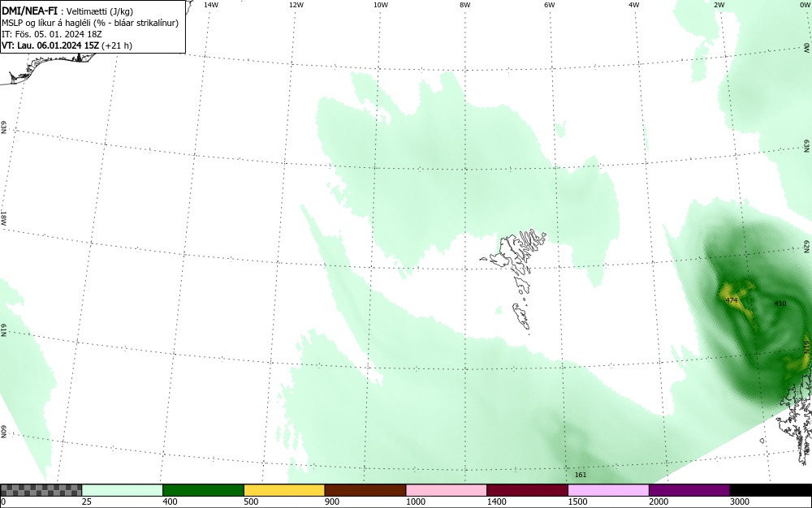Viewport: 812px width, 508px height.
Task: Click the legend value 3000
Action: [740, 502]
